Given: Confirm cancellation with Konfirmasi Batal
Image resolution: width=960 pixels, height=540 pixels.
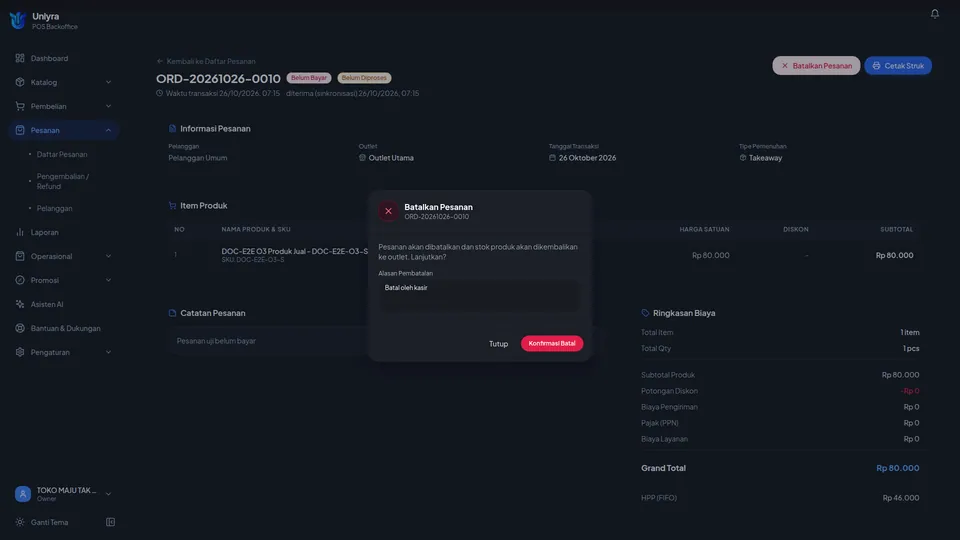Looking at the screenshot, I should point(552,343).
